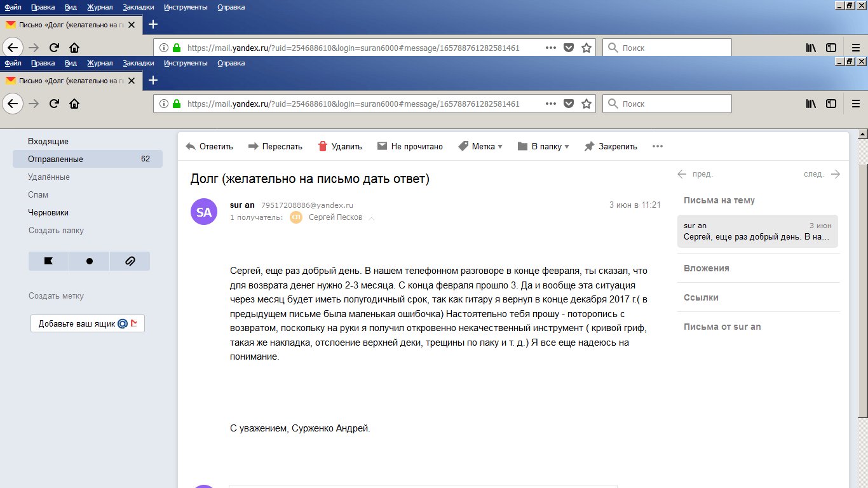Screen dimensions: 868x488
Task: Expand the Письма от sur an section
Action: (722, 327)
